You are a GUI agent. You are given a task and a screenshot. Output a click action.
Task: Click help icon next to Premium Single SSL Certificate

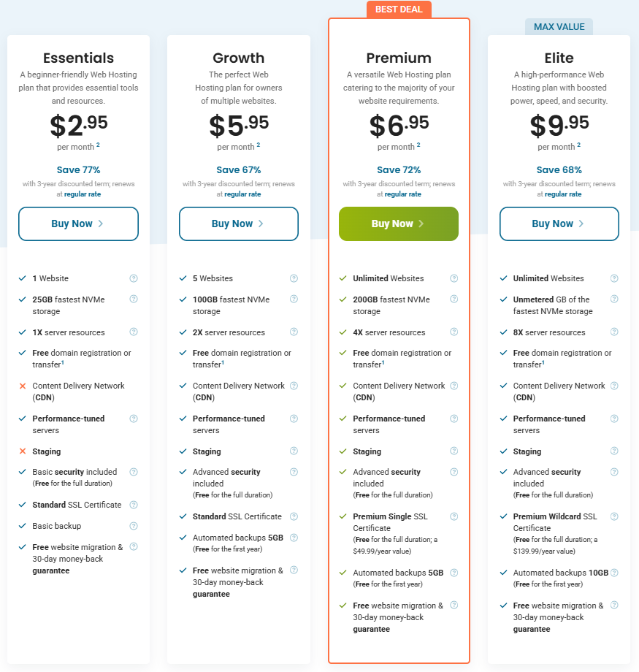point(454,516)
